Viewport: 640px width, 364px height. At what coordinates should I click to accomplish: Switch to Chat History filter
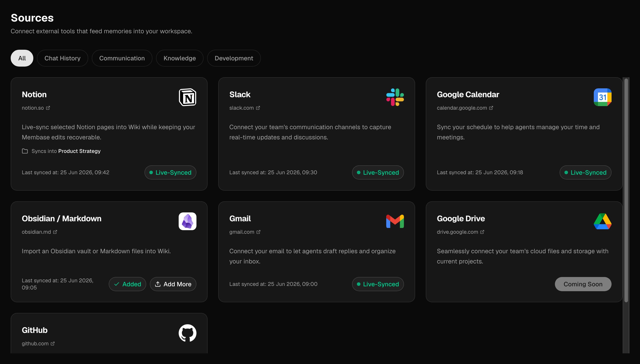click(x=62, y=58)
